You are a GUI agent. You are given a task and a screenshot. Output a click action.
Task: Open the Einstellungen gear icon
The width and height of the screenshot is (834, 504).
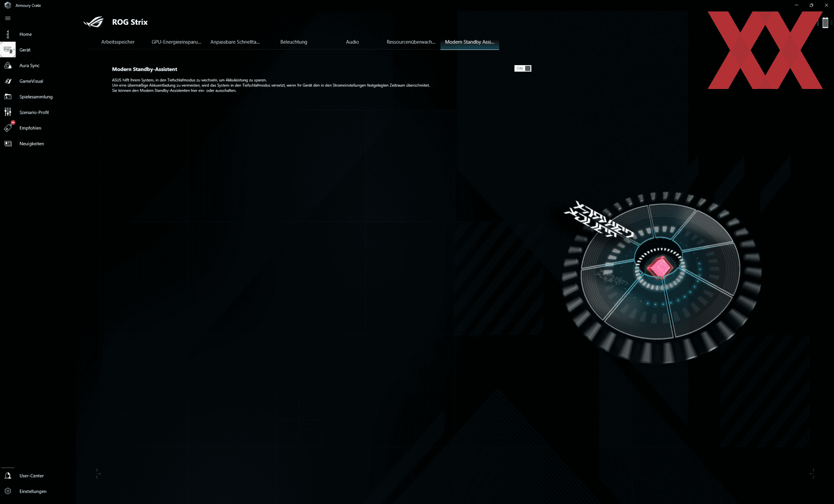pyautogui.click(x=8, y=491)
